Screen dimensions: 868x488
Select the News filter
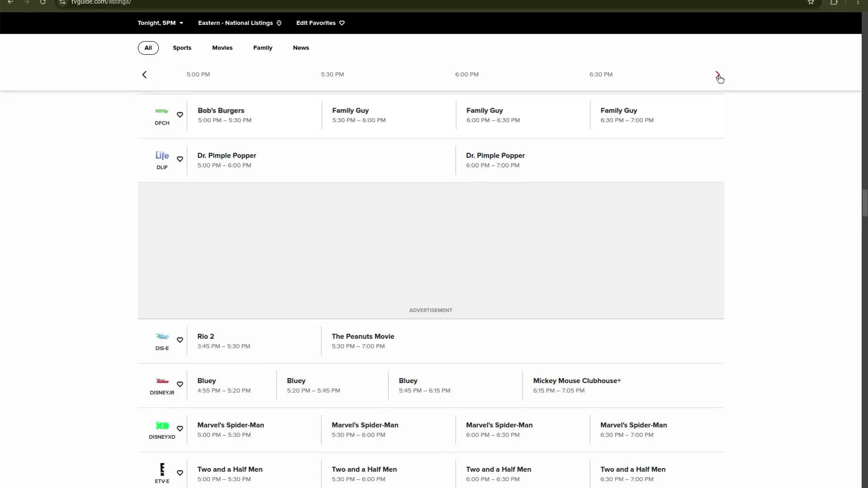301,48
